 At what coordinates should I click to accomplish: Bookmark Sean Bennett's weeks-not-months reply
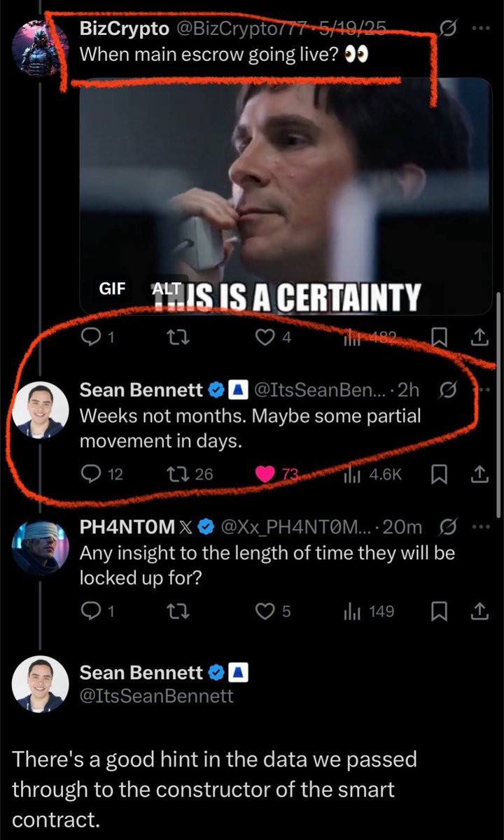click(439, 475)
